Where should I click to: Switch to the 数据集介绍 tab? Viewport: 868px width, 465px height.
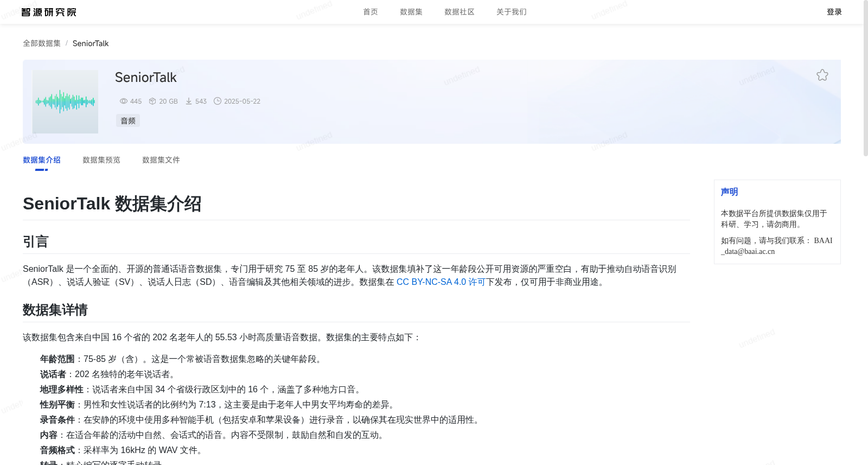click(x=42, y=160)
